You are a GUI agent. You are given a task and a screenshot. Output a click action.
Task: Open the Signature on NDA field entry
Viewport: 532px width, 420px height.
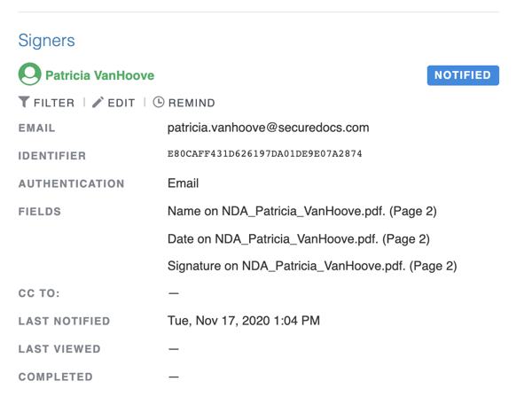[x=311, y=266]
